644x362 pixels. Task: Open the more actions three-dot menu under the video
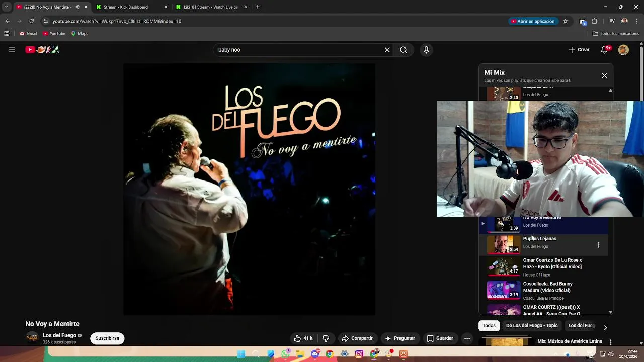tap(467, 338)
